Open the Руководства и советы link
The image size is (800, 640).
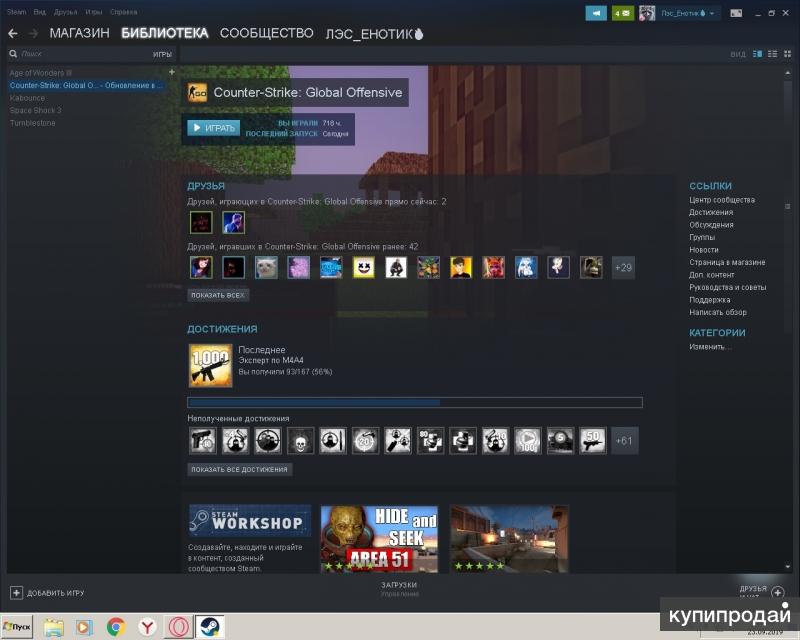pos(728,287)
